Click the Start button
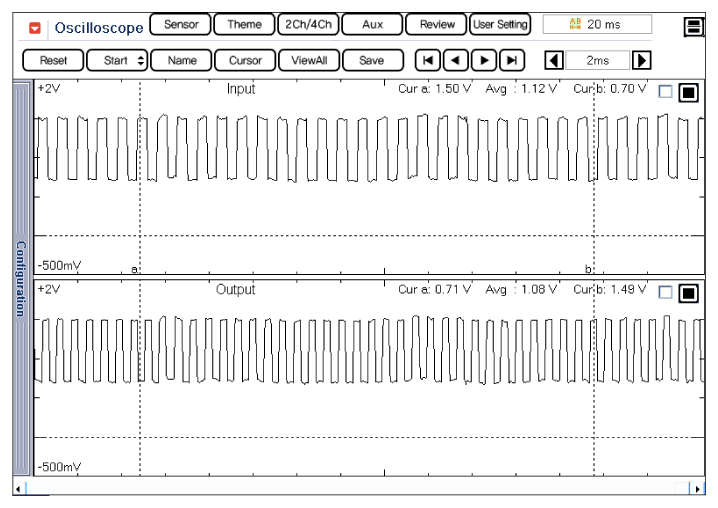This screenshot has height=508, width=718. pos(117,60)
